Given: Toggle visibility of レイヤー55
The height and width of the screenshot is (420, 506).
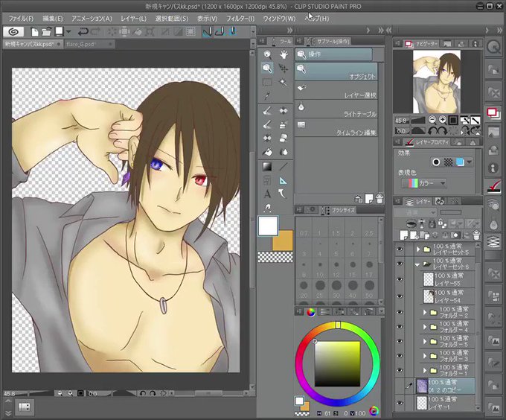Looking at the screenshot, I should pyautogui.click(x=400, y=279).
